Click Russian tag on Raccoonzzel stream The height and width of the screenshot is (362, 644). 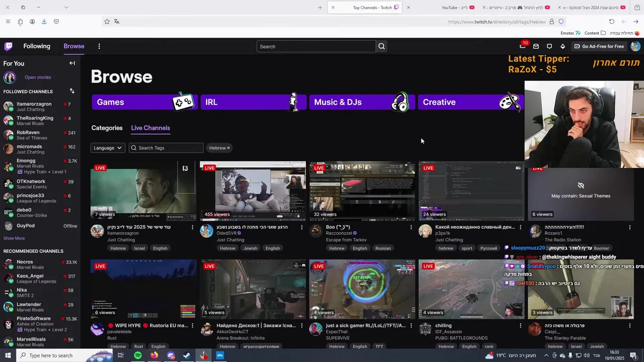click(x=383, y=248)
